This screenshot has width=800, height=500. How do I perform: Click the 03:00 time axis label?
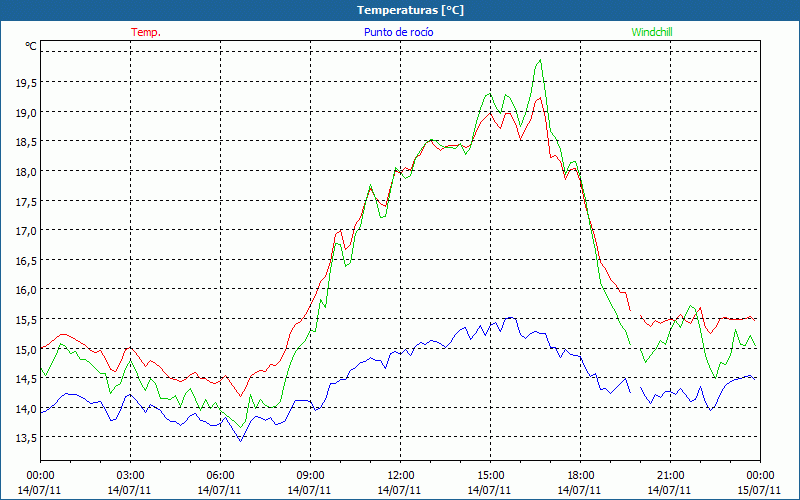coord(130,476)
